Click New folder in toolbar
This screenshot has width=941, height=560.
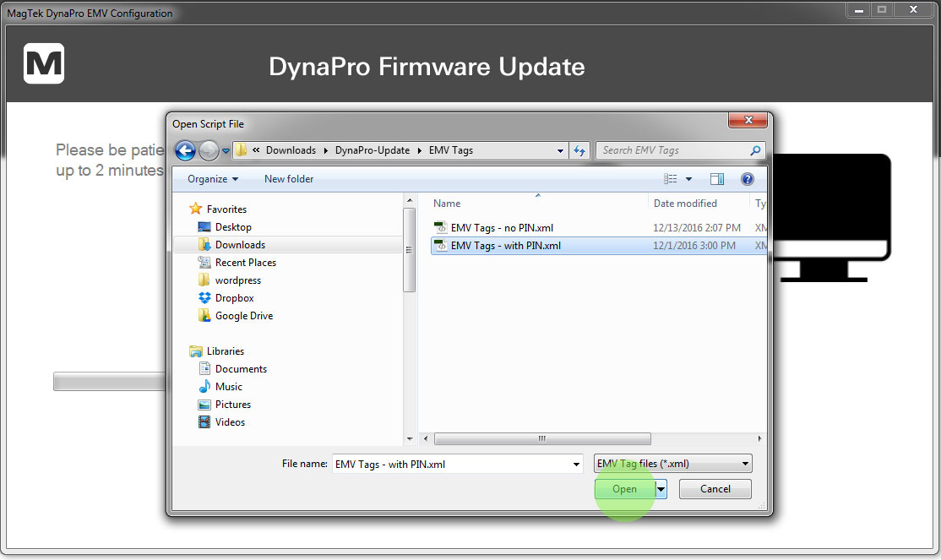[289, 179]
